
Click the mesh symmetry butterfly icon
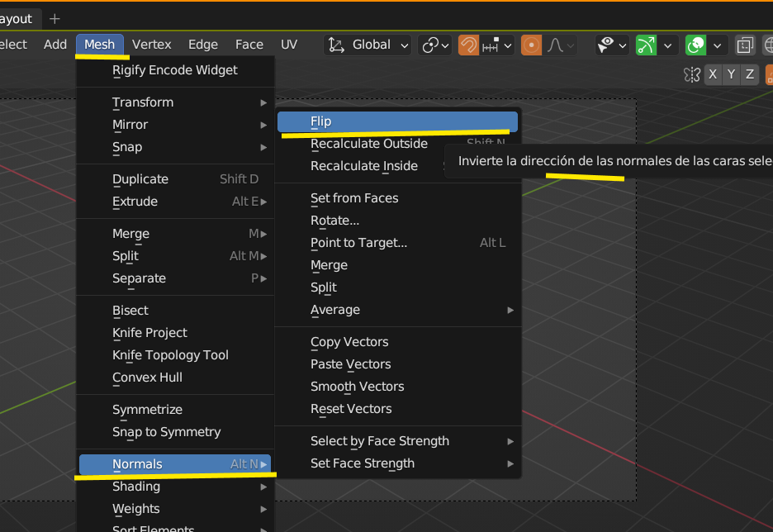pos(692,74)
